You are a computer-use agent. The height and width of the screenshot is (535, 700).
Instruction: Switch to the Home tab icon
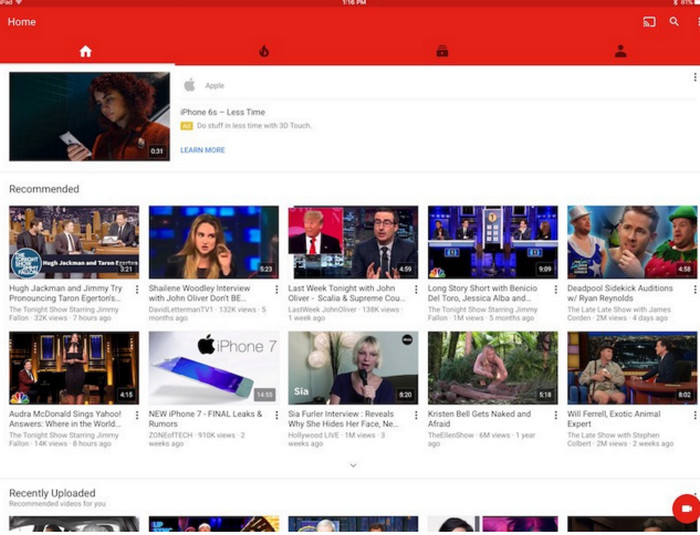[x=86, y=51]
